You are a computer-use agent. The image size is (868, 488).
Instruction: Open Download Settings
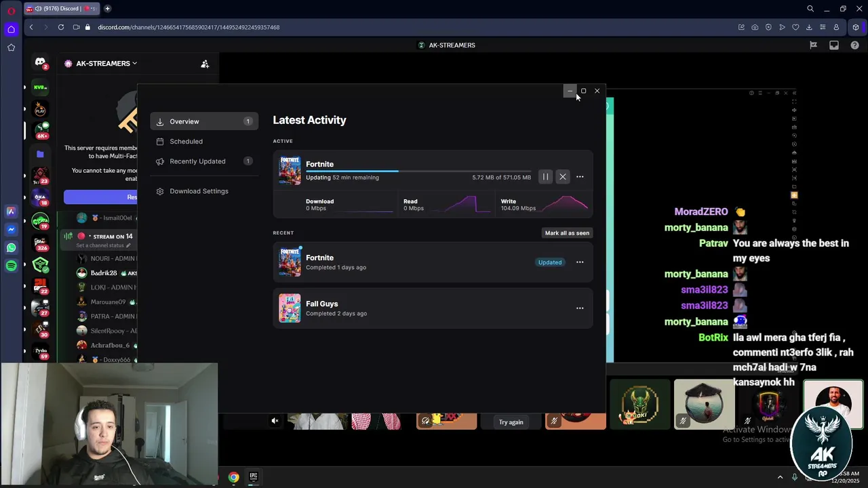pos(204,191)
